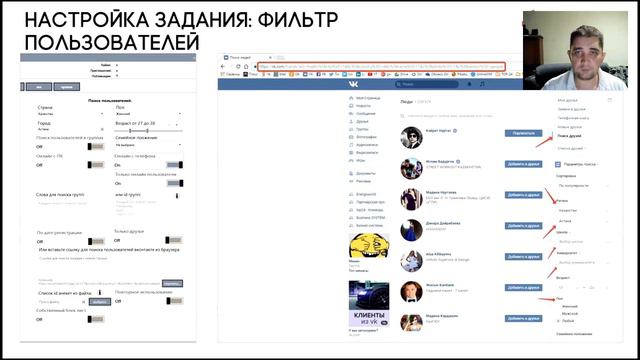Open Документы in the VK sidebar
This screenshot has width=640, height=360.
(362, 173)
